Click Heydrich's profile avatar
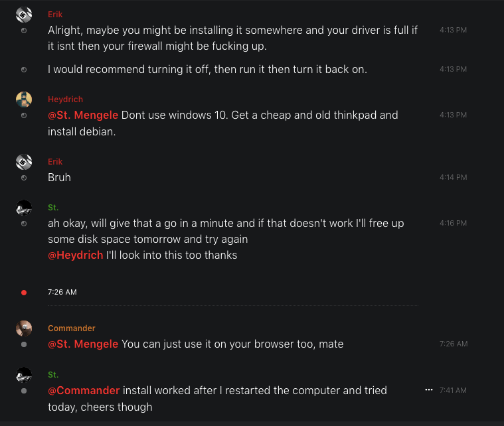 [x=24, y=99]
